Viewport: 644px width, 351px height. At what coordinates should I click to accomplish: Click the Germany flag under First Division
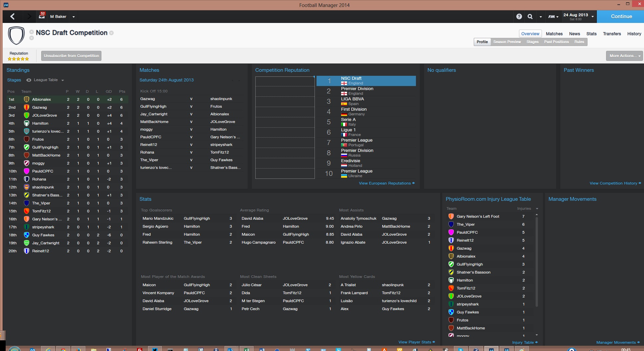[344, 114]
